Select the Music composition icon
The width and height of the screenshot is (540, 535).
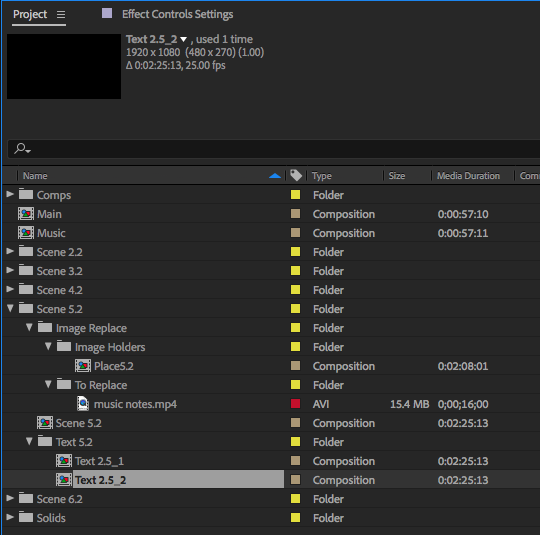[26, 233]
